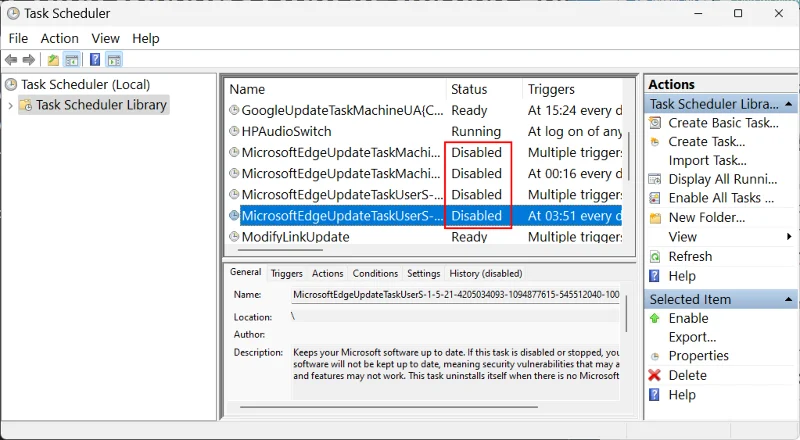Open the Action menu
Image resolution: width=800 pixels, height=440 pixels.
click(x=60, y=39)
